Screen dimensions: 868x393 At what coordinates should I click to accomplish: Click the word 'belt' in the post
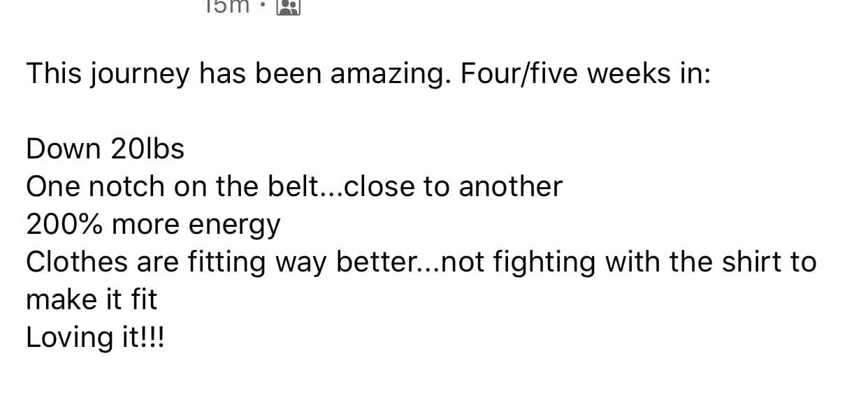[x=293, y=186]
